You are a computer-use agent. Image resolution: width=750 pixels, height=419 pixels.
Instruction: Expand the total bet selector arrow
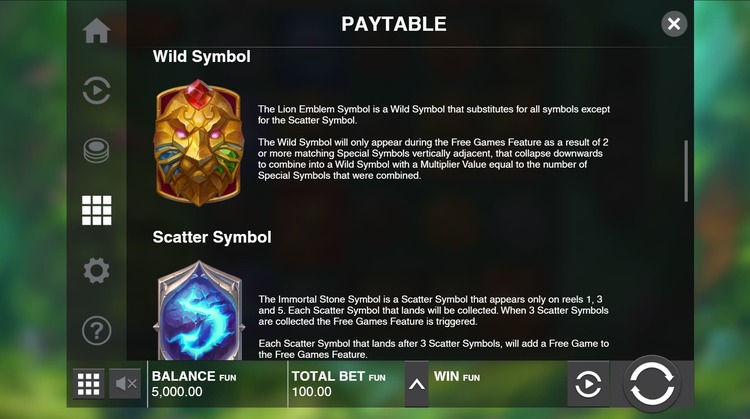point(417,384)
